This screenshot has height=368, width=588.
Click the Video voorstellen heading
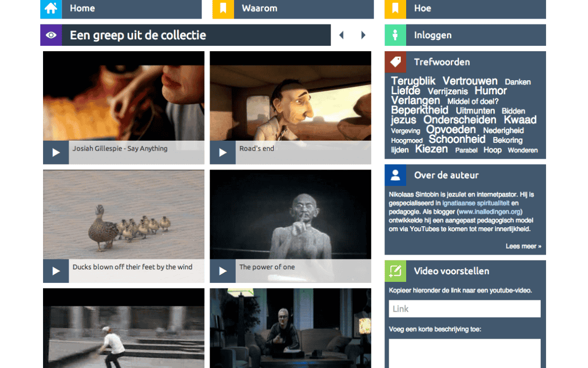[x=451, y=271]
